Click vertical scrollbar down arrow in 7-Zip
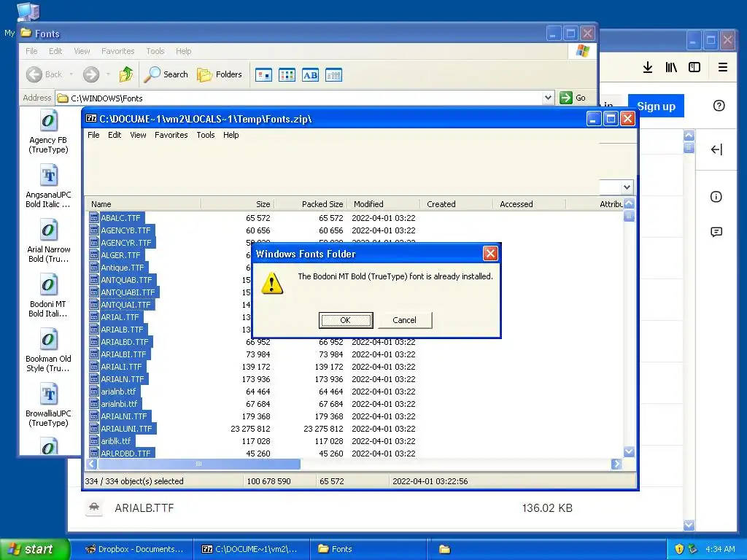Viewport: 747px width, 560px height. click(x=629, y=451)
